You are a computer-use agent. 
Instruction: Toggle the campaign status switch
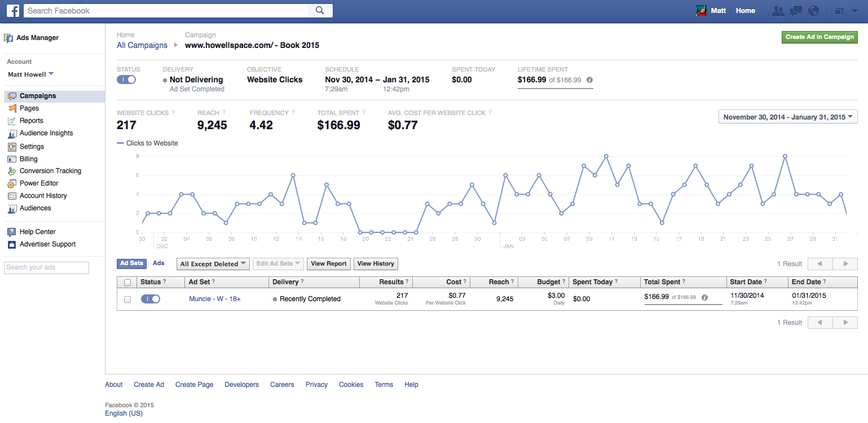click(126, 80)
